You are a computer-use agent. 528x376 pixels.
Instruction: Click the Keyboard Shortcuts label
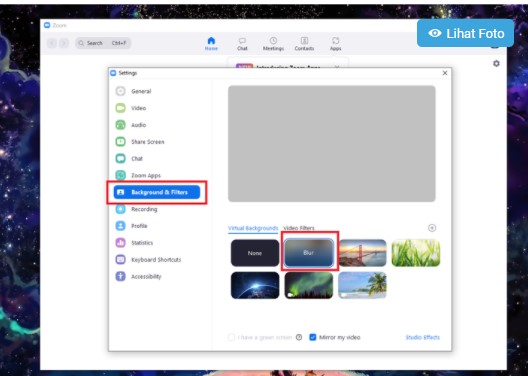156,260
